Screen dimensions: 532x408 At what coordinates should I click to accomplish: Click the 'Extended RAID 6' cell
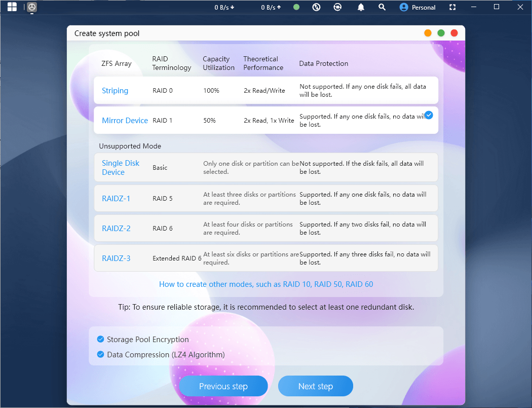coord(177,258)
